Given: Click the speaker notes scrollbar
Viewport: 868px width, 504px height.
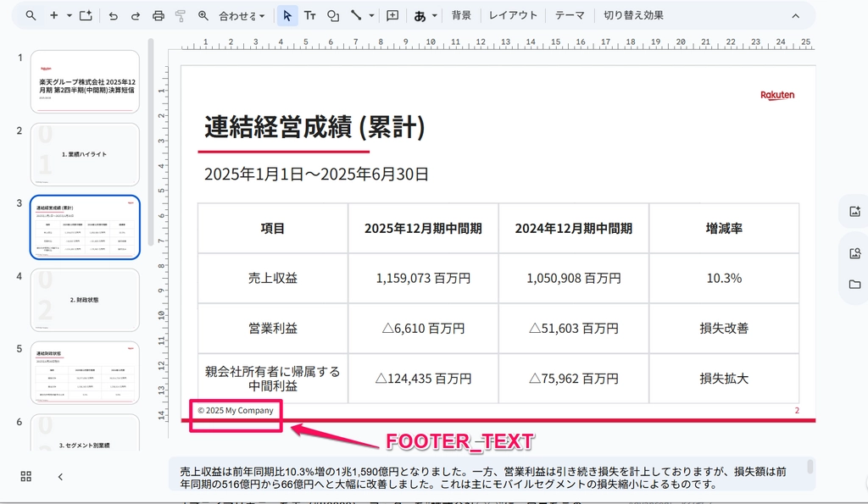Looking at the screenshot, I should [x=810, y=467].
